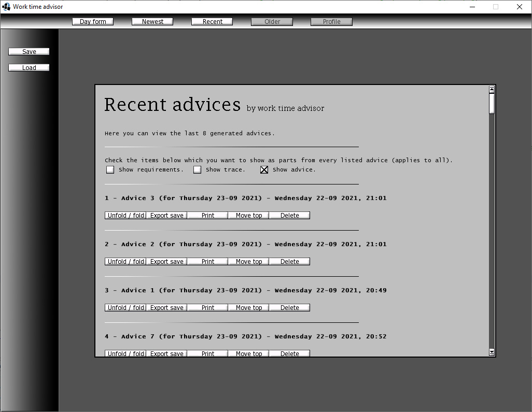This screenshot has width=532, height=412.
Task: Click the '2 - Advice 2' heading text
Action: [246, 244]
